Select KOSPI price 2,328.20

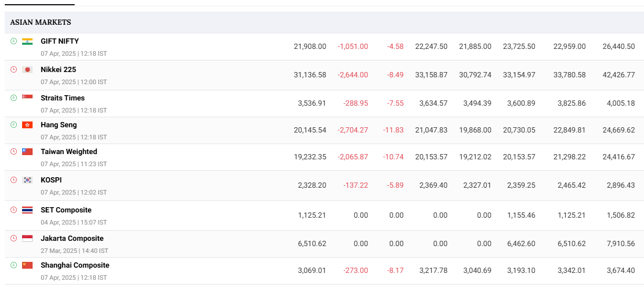point(312,185)
